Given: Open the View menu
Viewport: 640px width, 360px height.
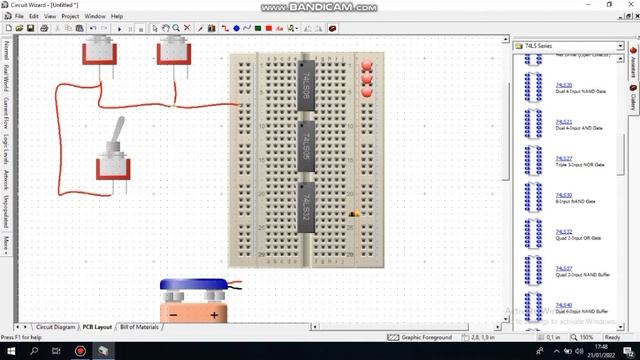Looking at the screenshot, I should pos(50,16).
